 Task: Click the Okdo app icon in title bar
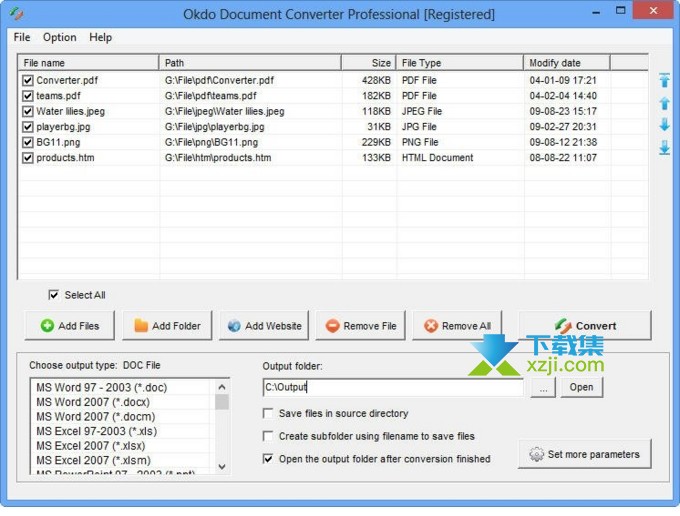[16, 14]
